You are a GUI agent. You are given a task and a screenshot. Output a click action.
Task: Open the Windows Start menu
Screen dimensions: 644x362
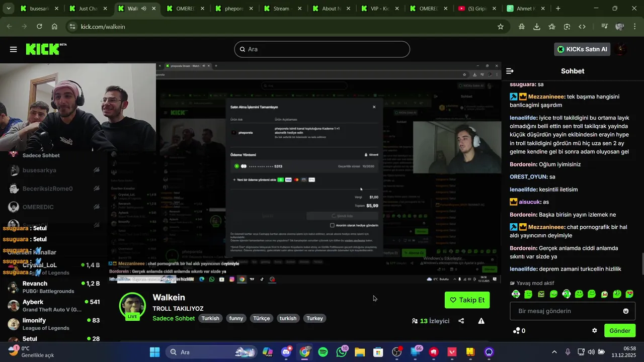tap(154, 352)
